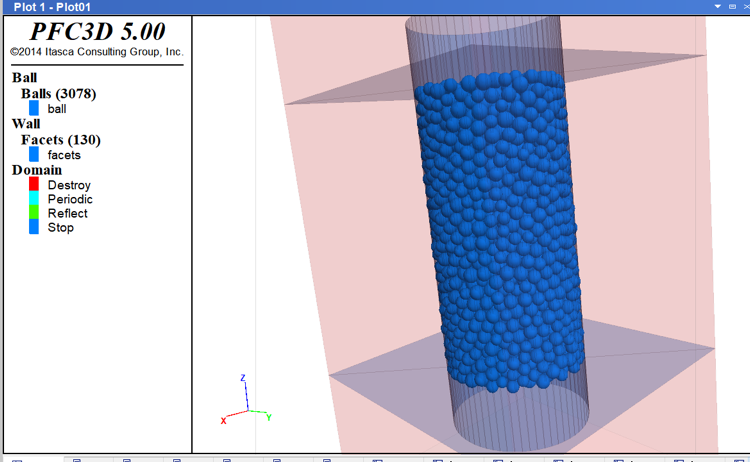Select the Wall legend heading
The width and height of the screenshot is (750, 462).
tap(26, 124)
